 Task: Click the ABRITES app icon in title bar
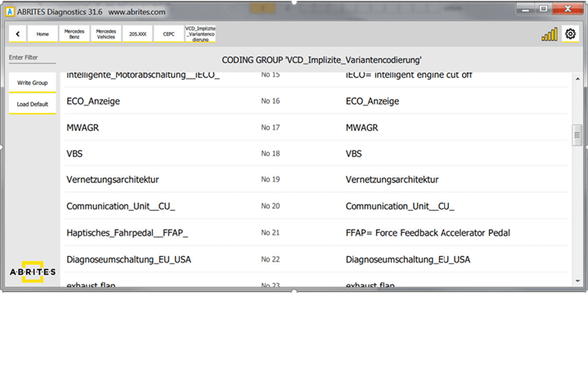coord(9,13)
